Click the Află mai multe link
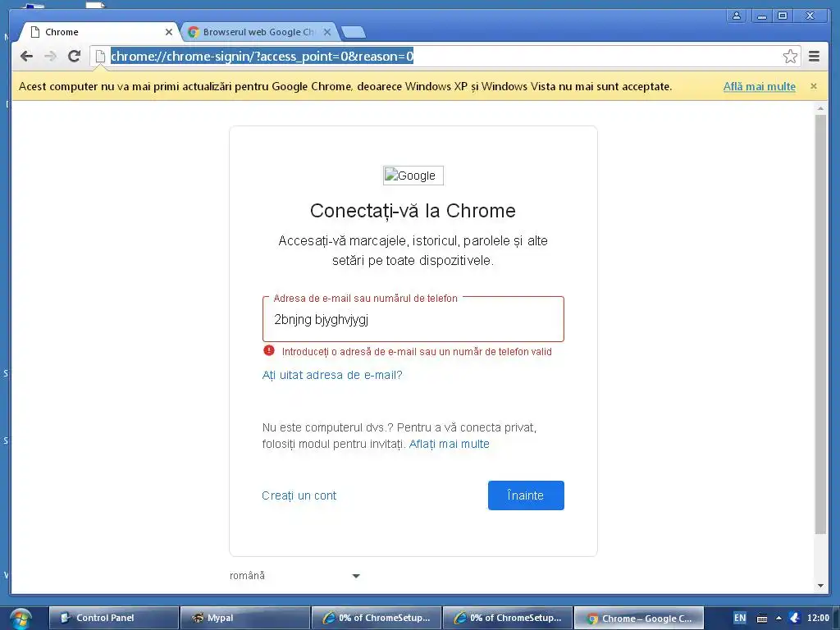840x630 pixels. pos(759,86)
